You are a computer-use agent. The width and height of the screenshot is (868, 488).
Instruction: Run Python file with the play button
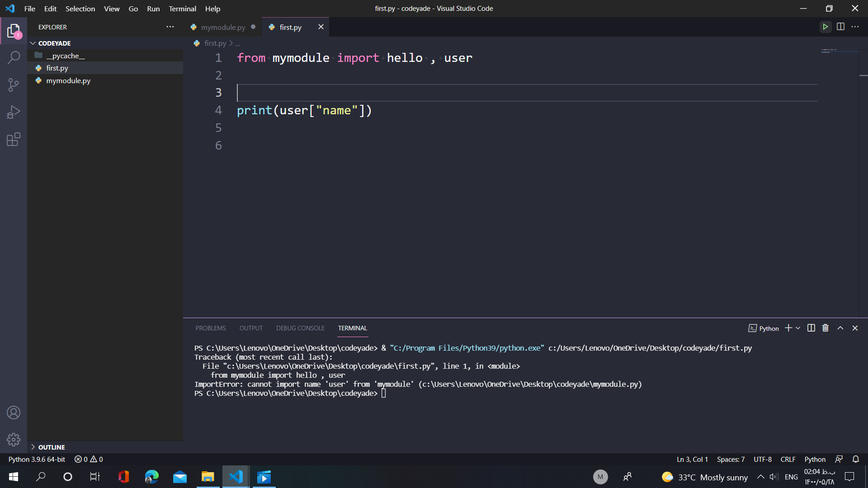point(826,27)
